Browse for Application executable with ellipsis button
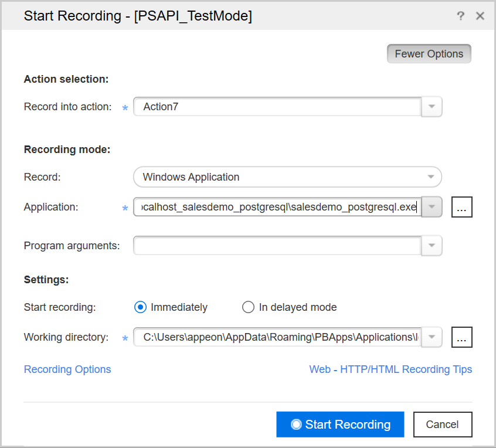 461,208
